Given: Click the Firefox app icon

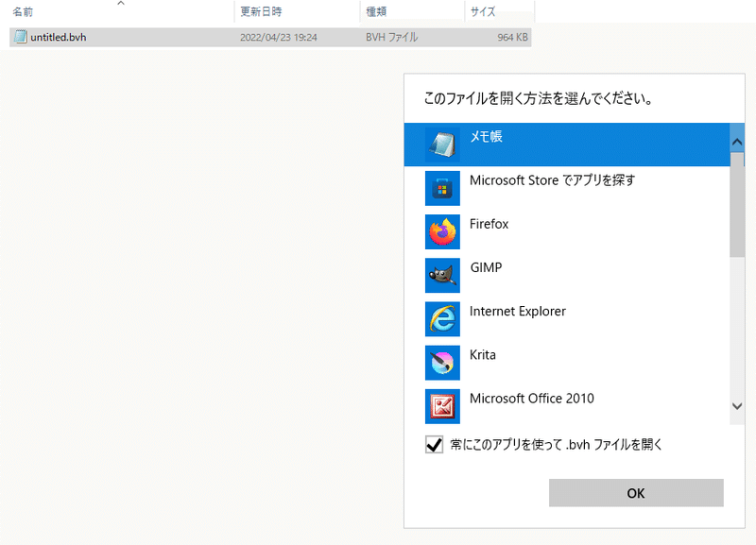Looking at the screenshot, I should point(442,231).
